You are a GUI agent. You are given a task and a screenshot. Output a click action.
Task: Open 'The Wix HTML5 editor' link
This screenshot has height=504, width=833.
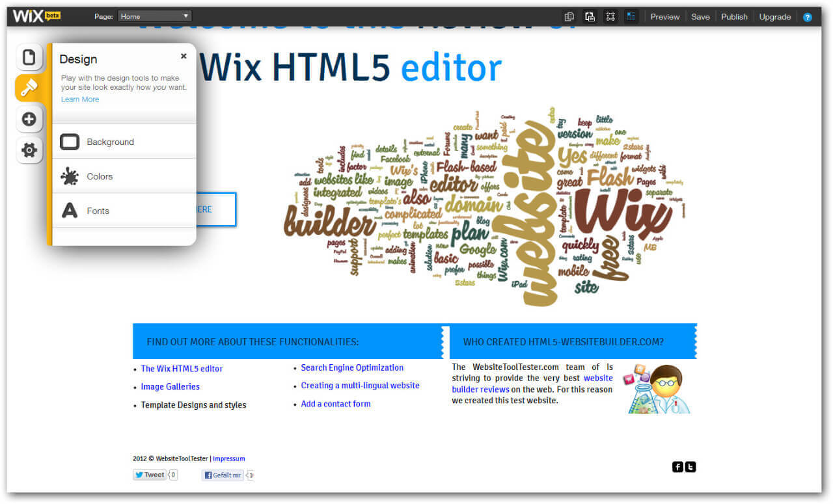(182, 369)
